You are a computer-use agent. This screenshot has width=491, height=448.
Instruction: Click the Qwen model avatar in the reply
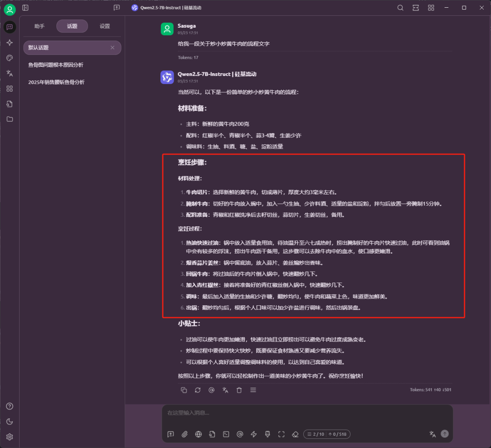[167, 77]
